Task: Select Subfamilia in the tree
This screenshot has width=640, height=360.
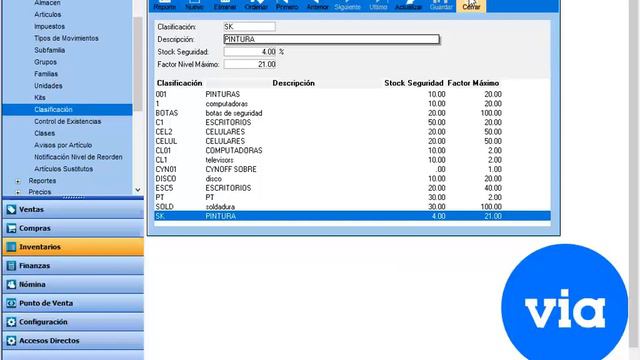Action: pyautogui.click(x=49, y=50)
